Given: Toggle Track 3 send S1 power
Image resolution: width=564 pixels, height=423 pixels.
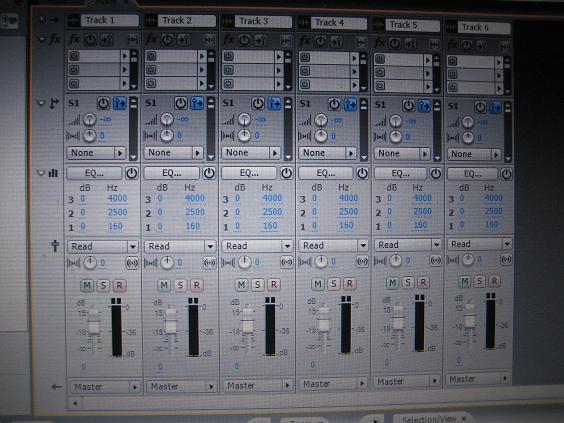Looking at the screenshot, I should pyautogui.click(x=258, y=104).
